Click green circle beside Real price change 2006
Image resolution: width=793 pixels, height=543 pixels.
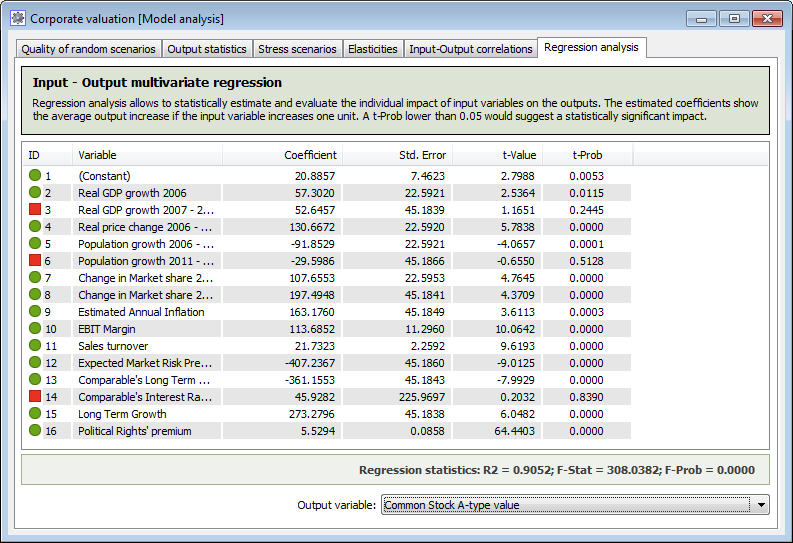[35, 227]
